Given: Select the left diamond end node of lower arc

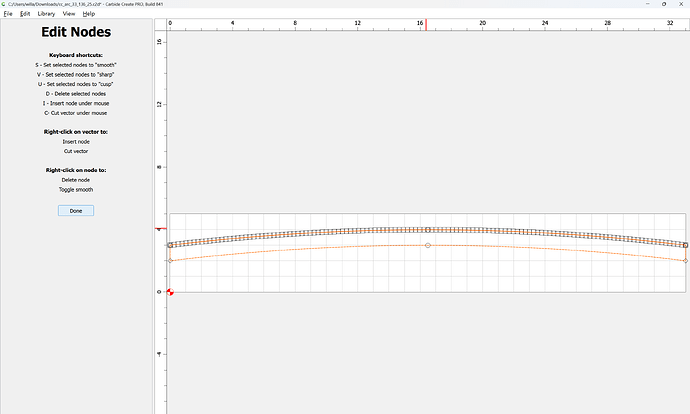Looking at the screenshot, I should [x=170, y=260].
